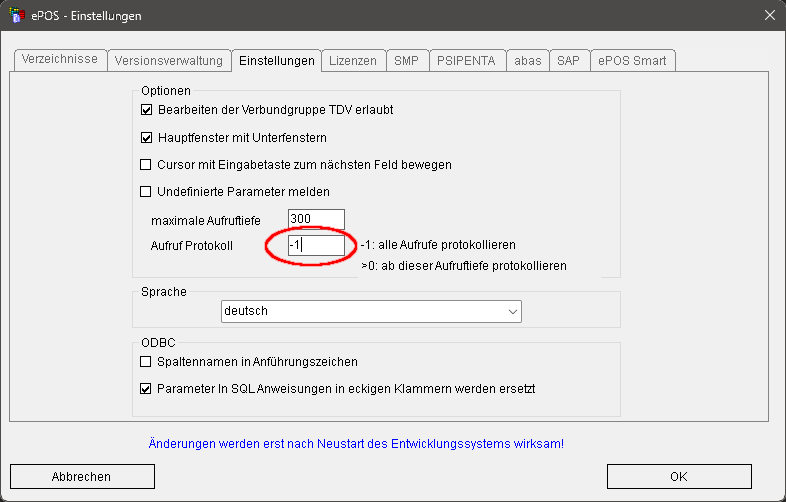
Task: Close the ePOS Einstellungen dialog
Action: click(770, 16)
